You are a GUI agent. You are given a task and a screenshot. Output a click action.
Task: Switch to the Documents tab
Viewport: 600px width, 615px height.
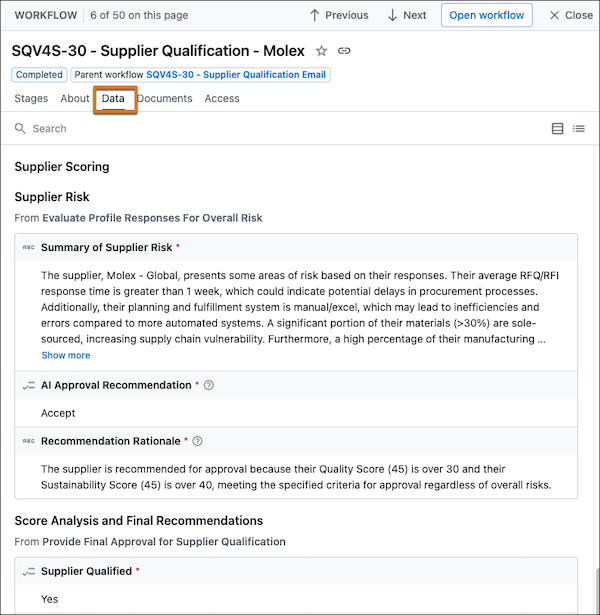point(165,98)
